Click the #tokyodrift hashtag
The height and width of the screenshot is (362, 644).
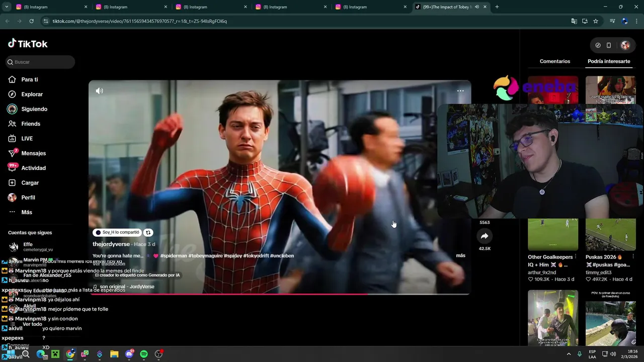256,255
